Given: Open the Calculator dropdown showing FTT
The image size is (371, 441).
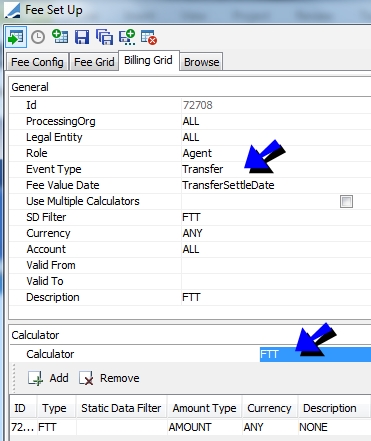Looking at the screenshot, I should [x=315, y=354].
